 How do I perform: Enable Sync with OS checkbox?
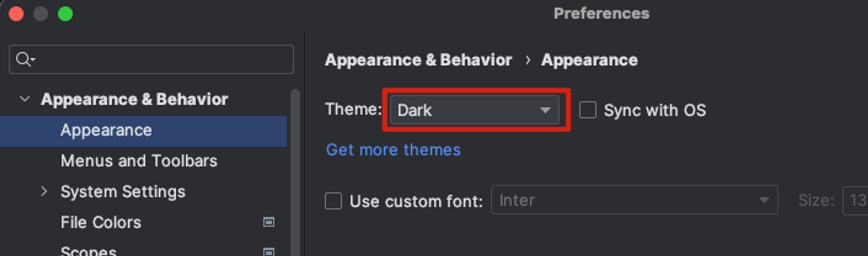pyautogui.click(x=588, y=110)
